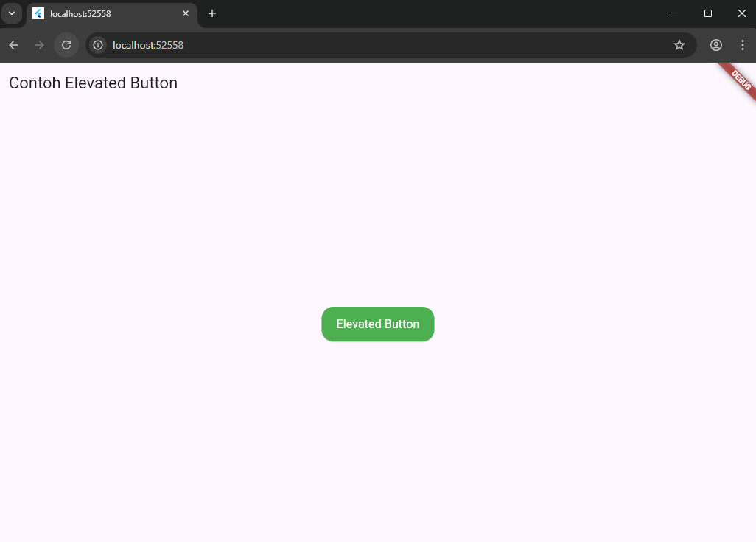Click empty tab strip beside new tab button
The width and height of the screenshot is (756, 542).
[x=442, y=13]
